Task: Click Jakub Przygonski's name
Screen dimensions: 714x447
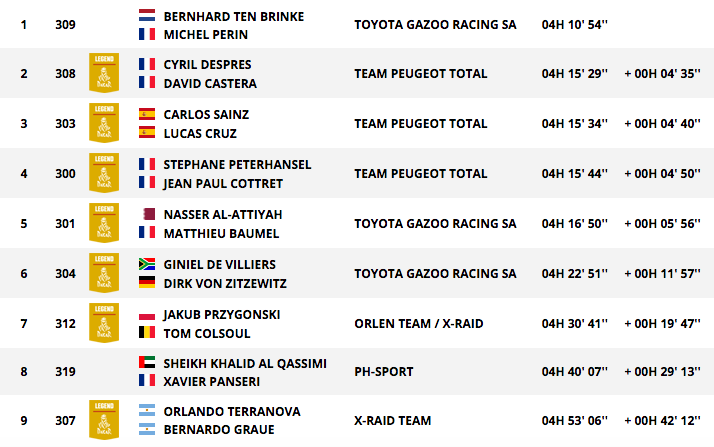Action: click(222, 315)
